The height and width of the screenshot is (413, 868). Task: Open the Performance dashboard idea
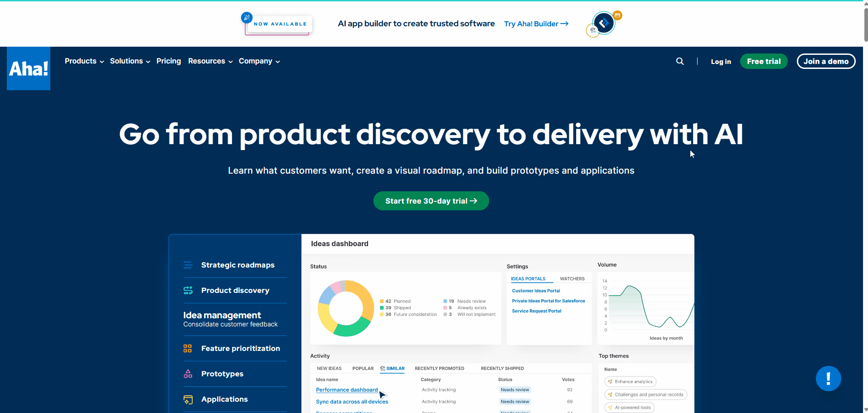(347, 390)
